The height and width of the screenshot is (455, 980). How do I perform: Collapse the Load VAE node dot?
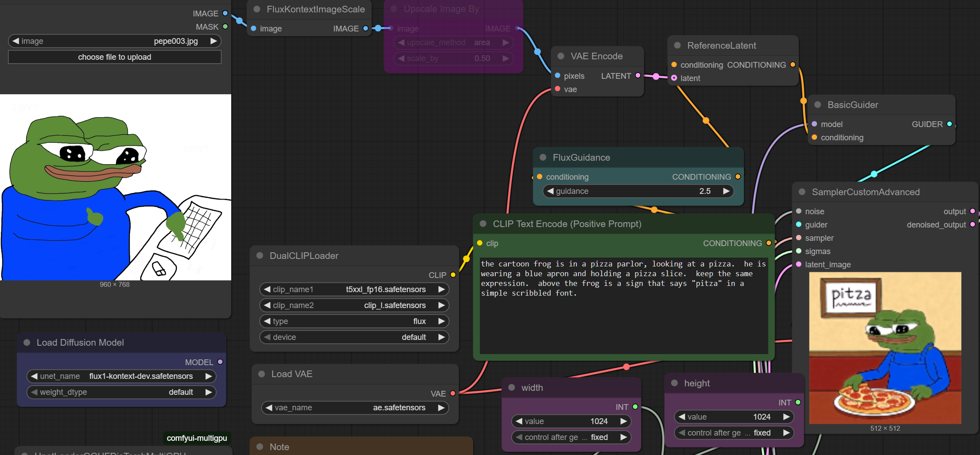(261, 374)
